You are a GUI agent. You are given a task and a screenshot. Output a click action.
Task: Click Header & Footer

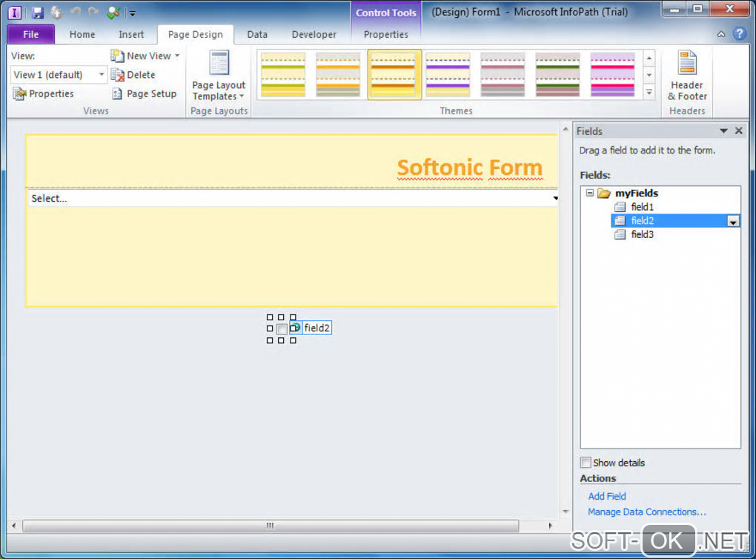tap(687, 75)
